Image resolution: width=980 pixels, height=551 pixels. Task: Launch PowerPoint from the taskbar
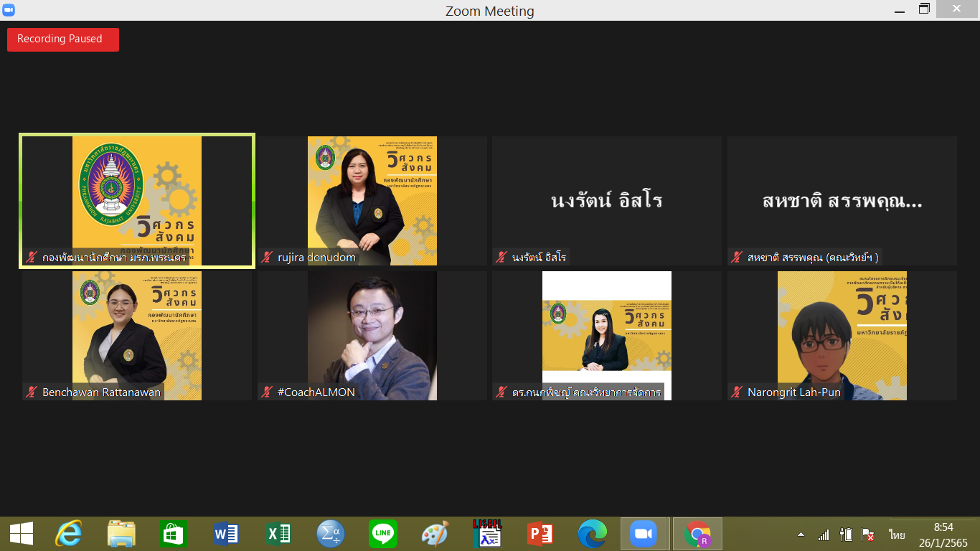(540, 534)
